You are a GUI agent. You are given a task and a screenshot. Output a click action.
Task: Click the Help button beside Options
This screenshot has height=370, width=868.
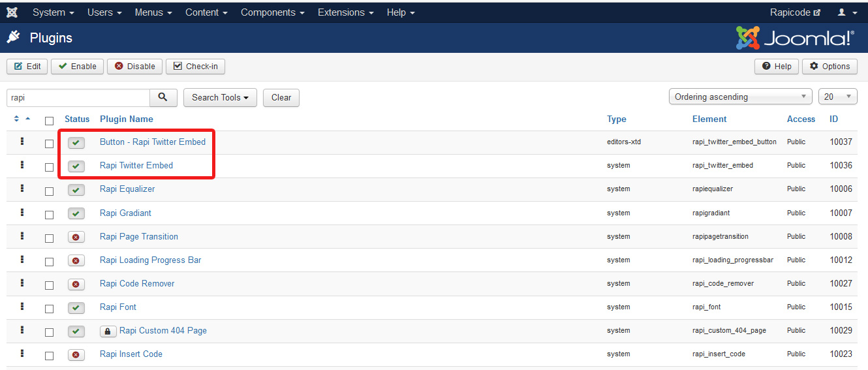click(x=777, y=66)
